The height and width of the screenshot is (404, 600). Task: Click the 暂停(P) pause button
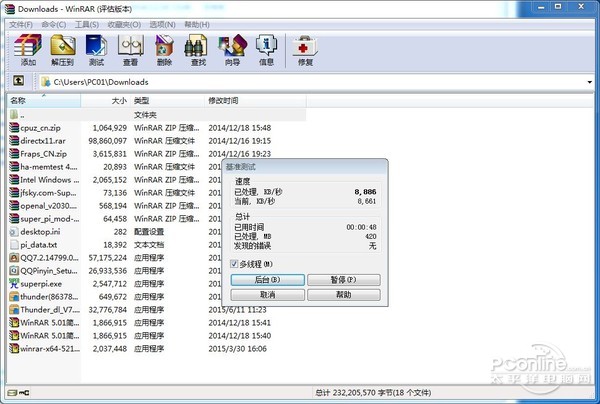tap(343, 280)
